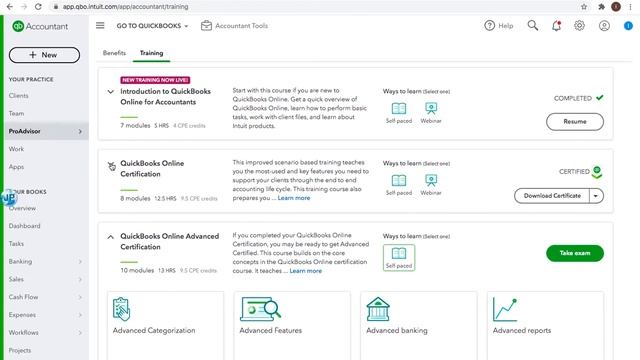Viewport: 640px width, 360px height.
Task: Open Download Certificate dropdown arrow
Action: (596, 196)
